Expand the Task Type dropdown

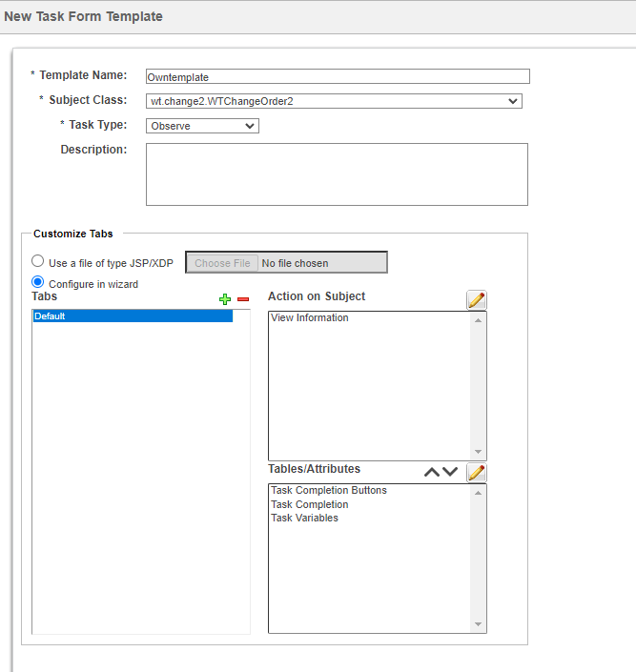coord(202,126)
